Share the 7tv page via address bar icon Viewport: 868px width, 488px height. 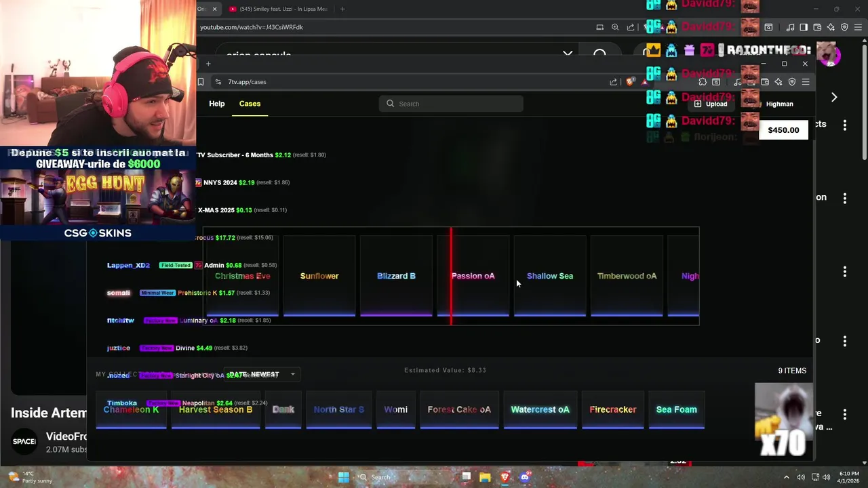point(614,82)
